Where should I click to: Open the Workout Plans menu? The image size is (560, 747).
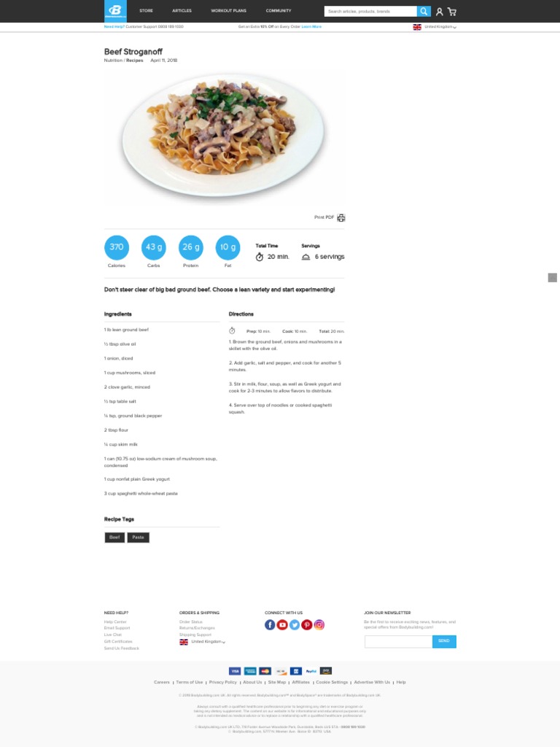click(228, 10)
